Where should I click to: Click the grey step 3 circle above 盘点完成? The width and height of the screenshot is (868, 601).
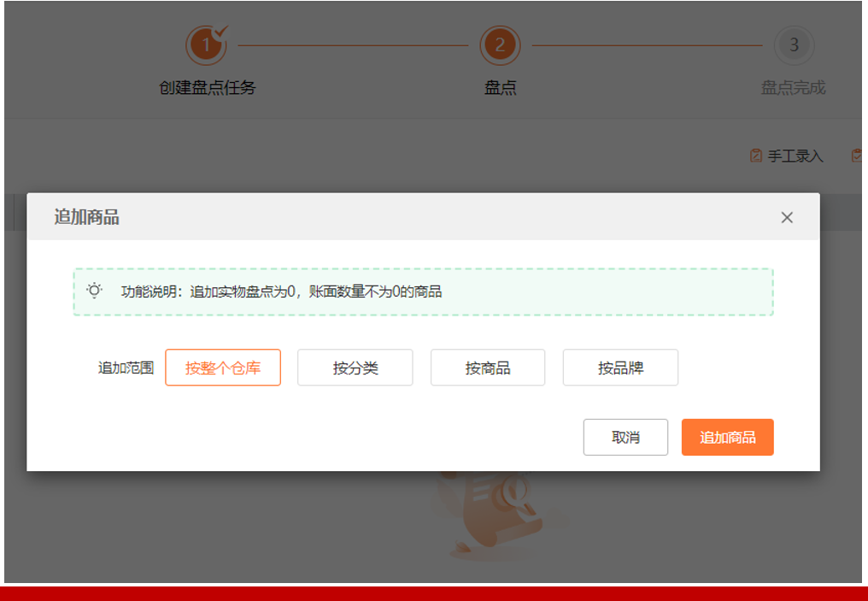(793, 44)
